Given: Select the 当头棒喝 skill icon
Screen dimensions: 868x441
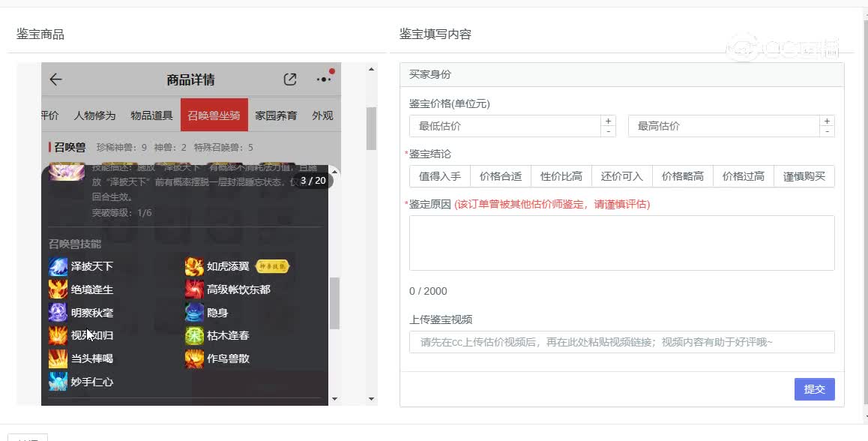Looking at the screenshot, I should coord(58,358).
